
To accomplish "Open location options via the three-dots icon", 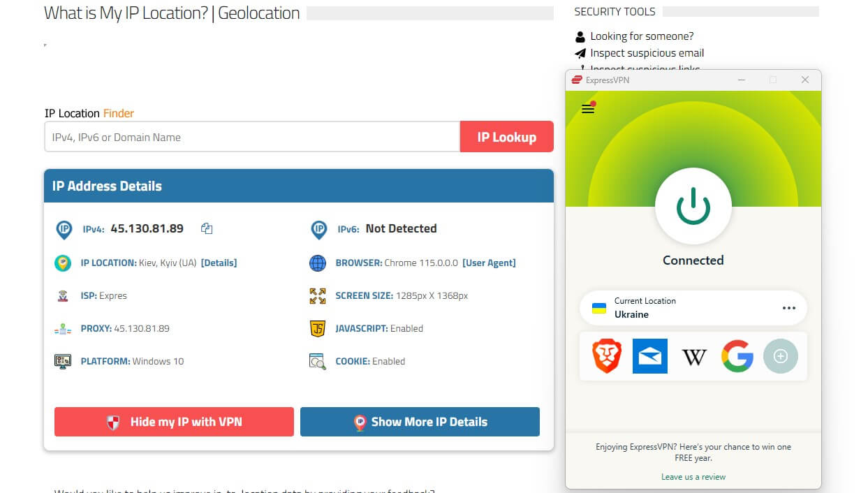I will click(789, 308).
